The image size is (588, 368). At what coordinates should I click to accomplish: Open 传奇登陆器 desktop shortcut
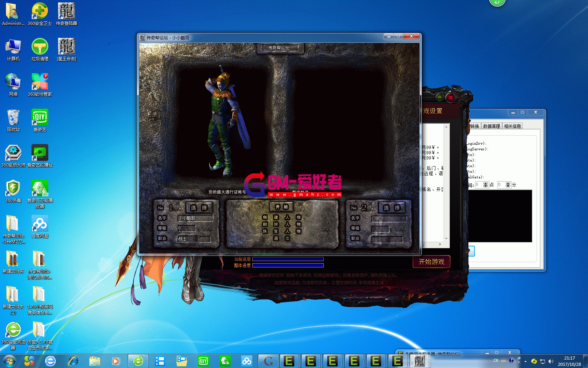66,14
